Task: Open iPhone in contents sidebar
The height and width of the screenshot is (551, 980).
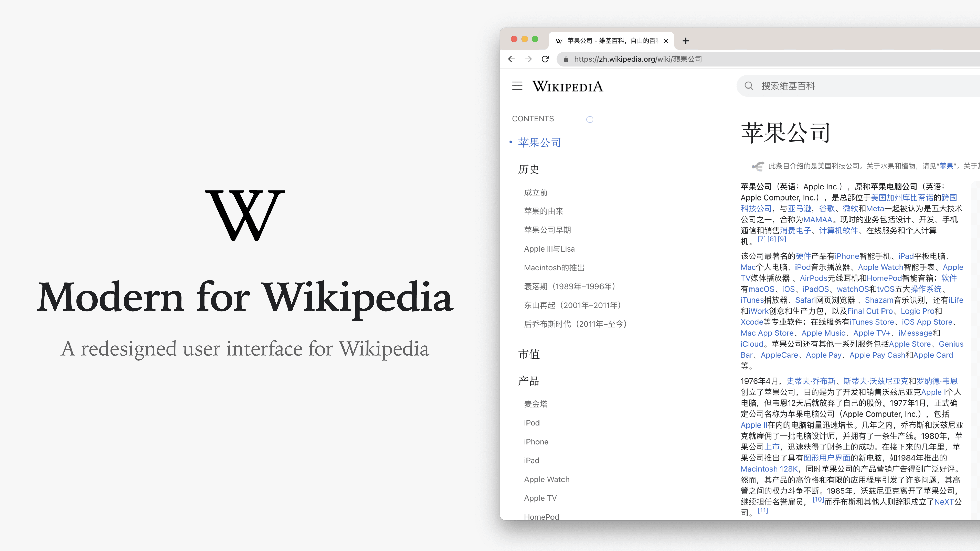Action: (536, 442)
